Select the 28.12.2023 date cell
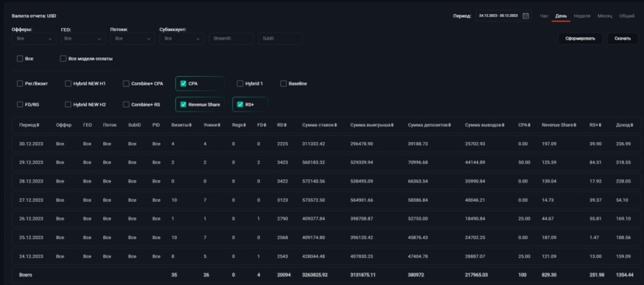 pyautogui.click(x=31, y=181)
